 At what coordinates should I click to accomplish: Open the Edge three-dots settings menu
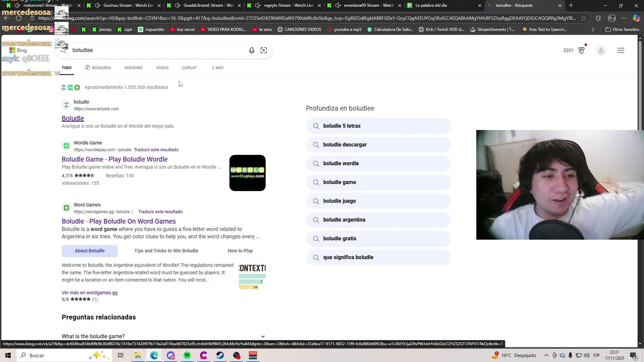624,18
